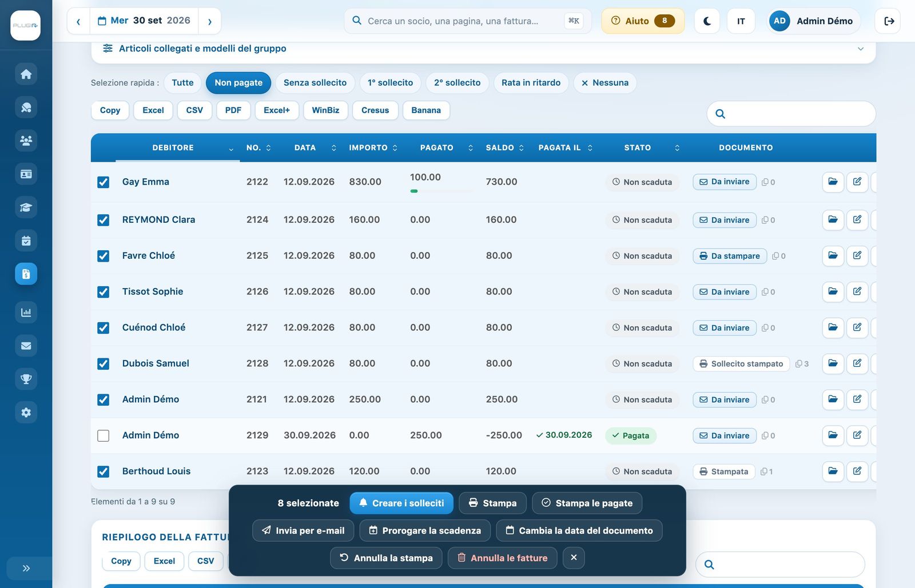This screenshot has width=915, height=588.
Task: Click the invoice table search field
Action: point(791,114)
